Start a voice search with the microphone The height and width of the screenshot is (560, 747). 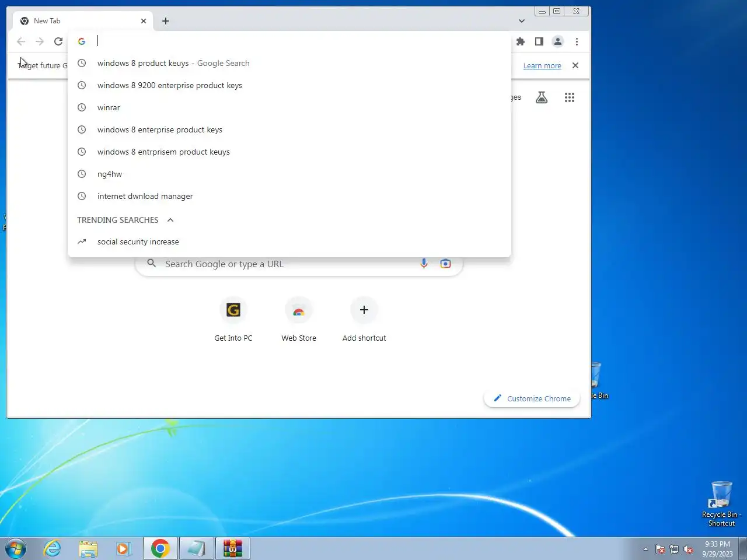tap(424, 264)
